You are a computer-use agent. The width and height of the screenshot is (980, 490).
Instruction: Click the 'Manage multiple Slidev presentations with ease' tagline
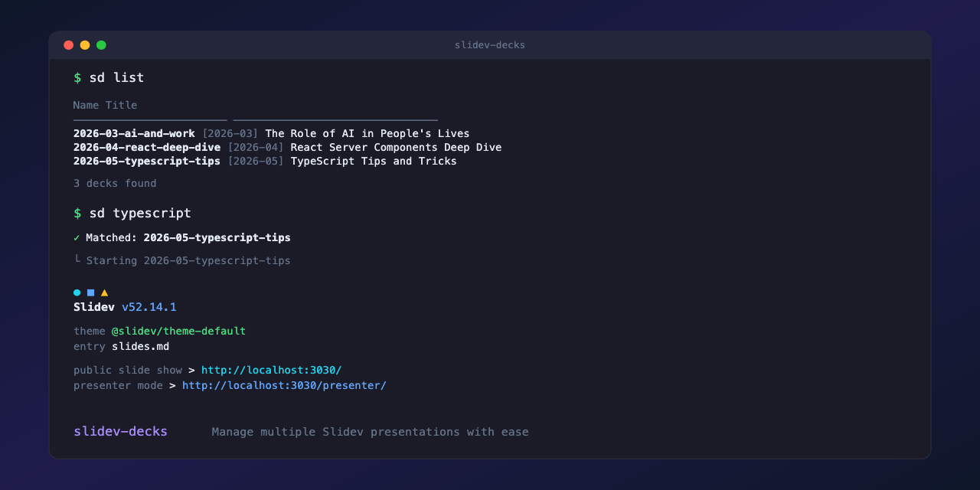pyautogui.click(x=370, y=432)
